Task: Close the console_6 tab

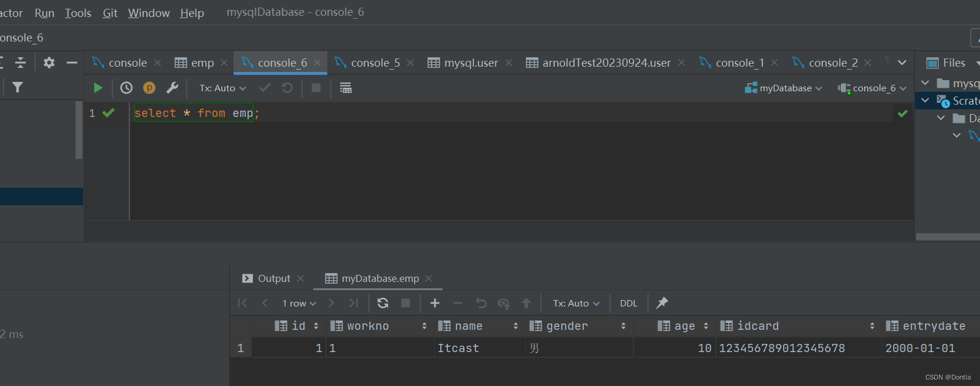Action: [317, 63]
